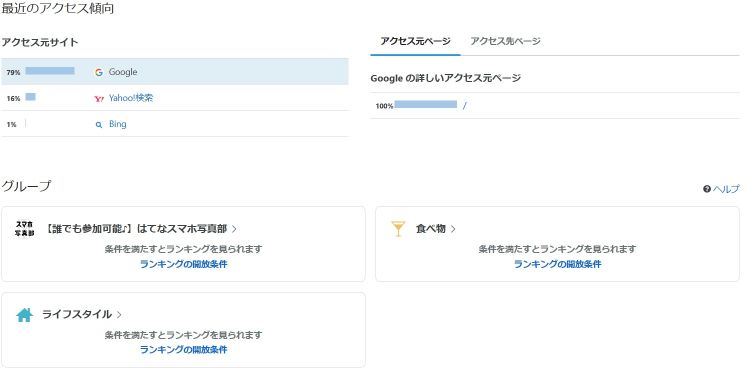Open the Yahoo!検索 access source
The height and width of the screenshot is (374, 753).
click(131, 98)
